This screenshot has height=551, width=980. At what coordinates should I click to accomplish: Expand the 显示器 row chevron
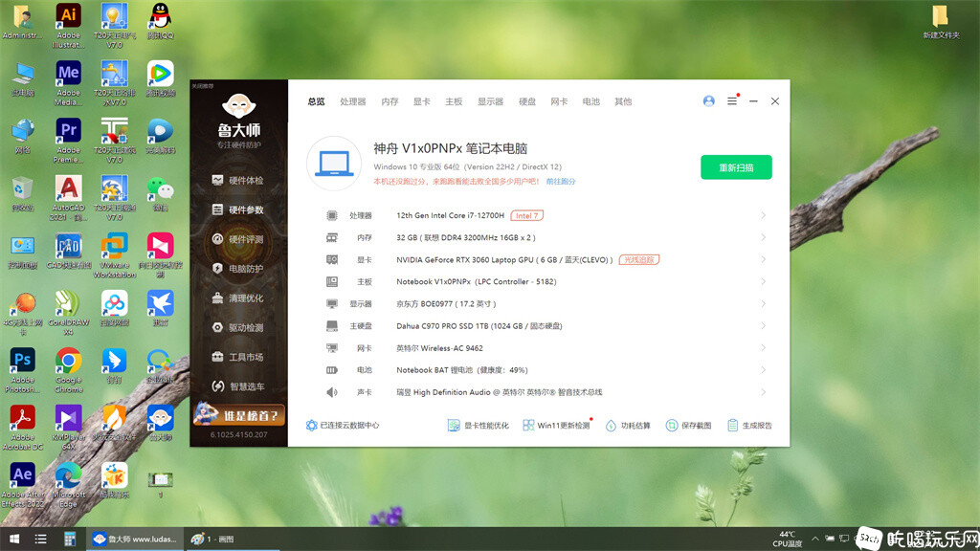[x=763, y=303]
